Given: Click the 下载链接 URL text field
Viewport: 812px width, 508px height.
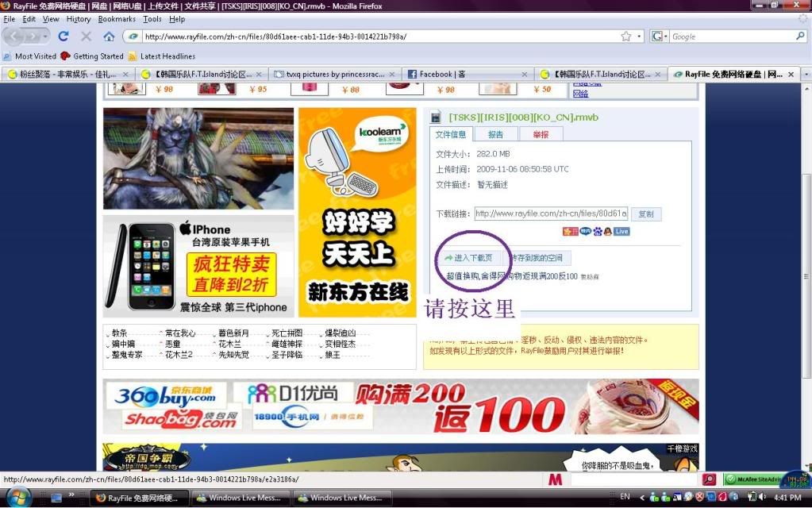Looking at the screenshot, I should [551, 214].
